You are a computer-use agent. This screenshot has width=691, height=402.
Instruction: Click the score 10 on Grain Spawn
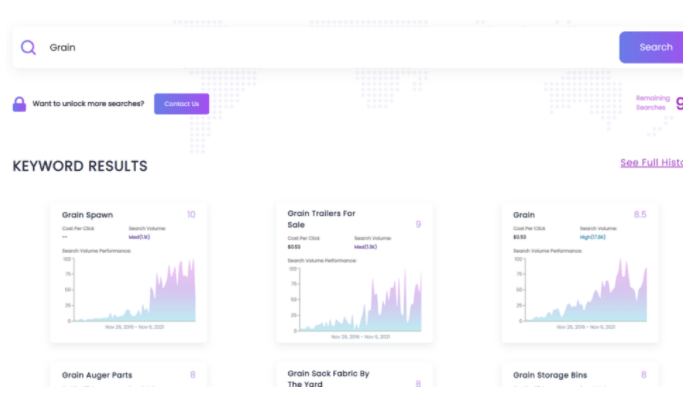[x=190, y=215]
